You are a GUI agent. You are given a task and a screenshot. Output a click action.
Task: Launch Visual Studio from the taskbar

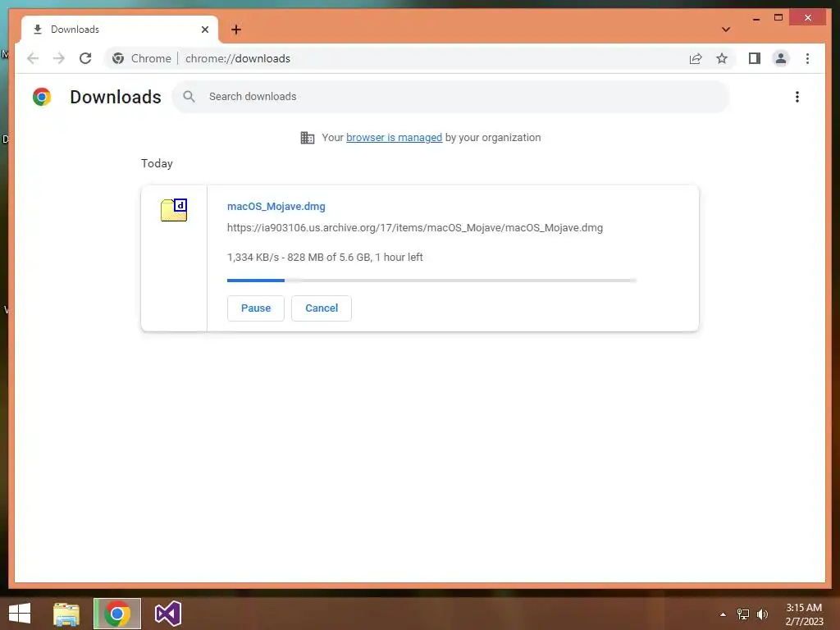tap(168, 614)
